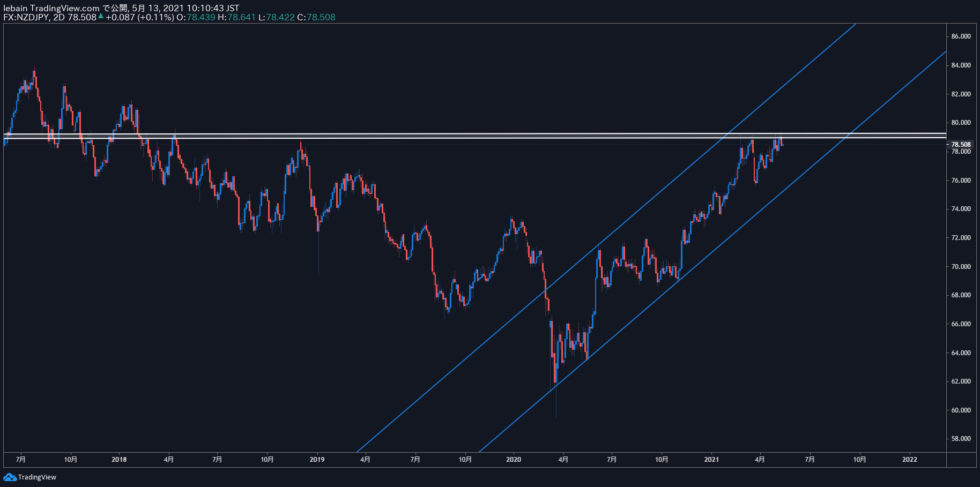
Task: Click the close value C:78.508
Action: pos(316,17)
